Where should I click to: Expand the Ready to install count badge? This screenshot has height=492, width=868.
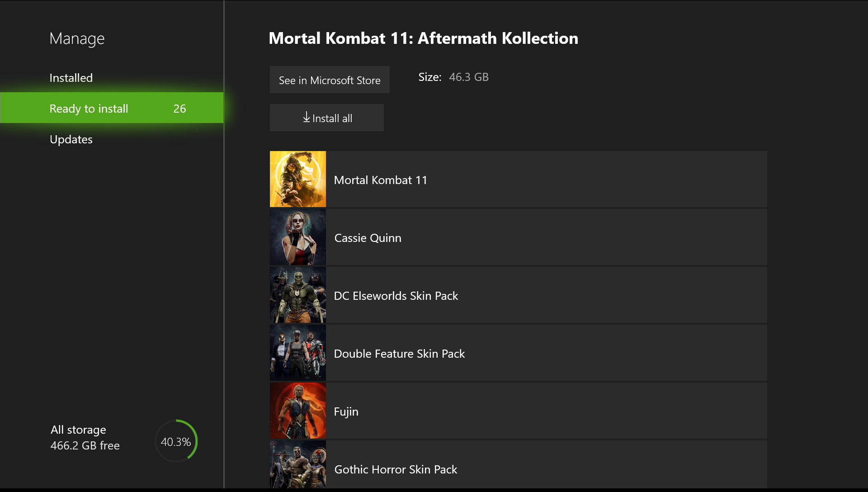[x=179, y=107]
